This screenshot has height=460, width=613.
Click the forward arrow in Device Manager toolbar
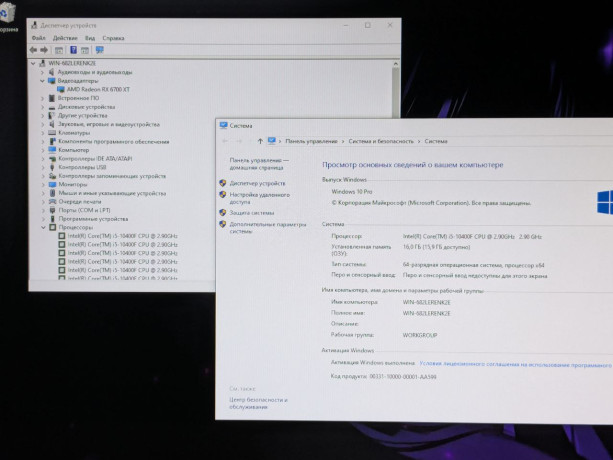click(x=44, y=50)
